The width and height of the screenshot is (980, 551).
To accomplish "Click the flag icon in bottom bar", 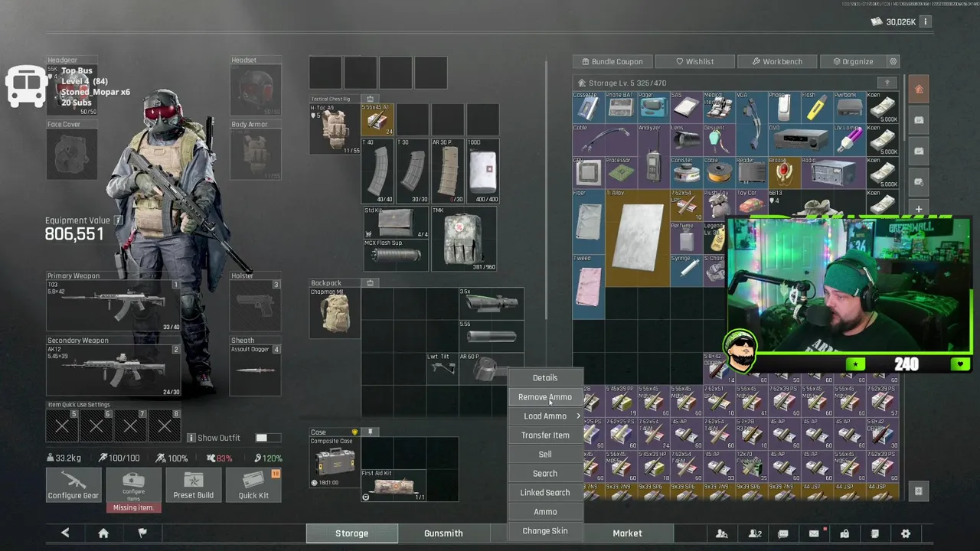I will (x=142, y=533).
